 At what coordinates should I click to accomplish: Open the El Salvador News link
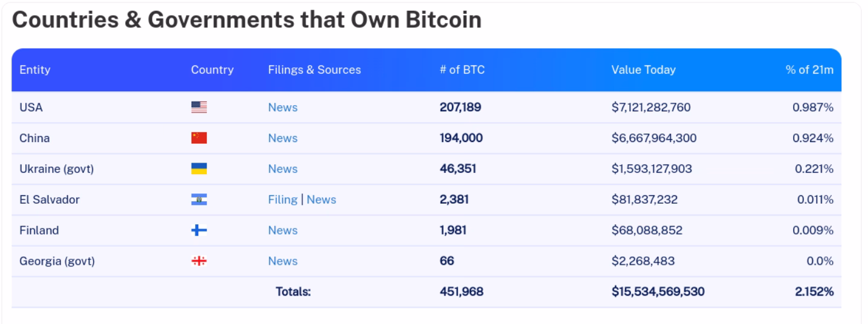click(x=322, y=199)
